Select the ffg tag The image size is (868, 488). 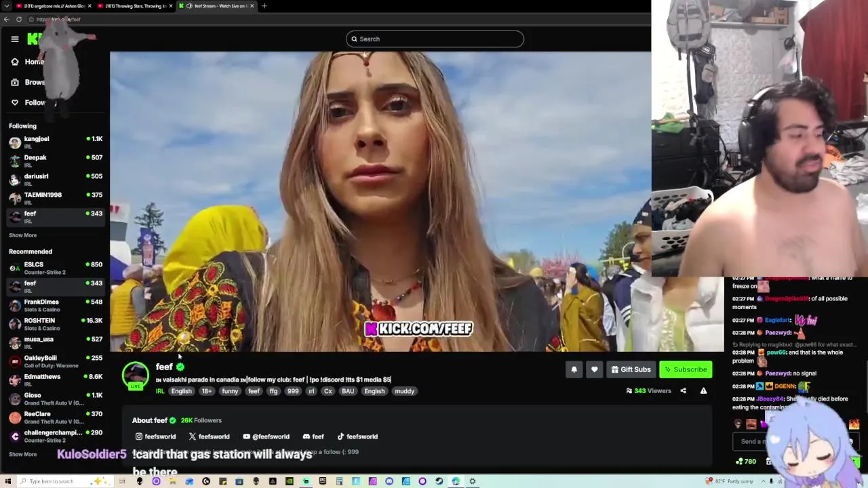[273, 391]
